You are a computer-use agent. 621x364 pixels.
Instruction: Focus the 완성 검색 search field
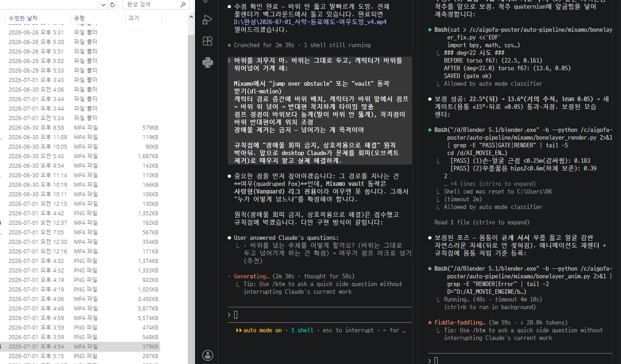[156, 5]
